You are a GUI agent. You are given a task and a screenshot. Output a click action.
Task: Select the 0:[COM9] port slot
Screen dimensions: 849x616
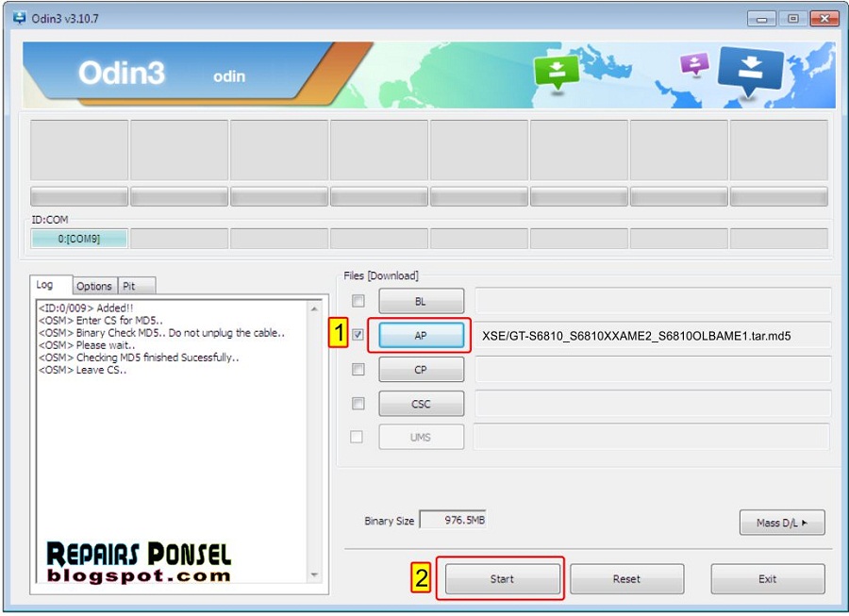pos(79,238)
